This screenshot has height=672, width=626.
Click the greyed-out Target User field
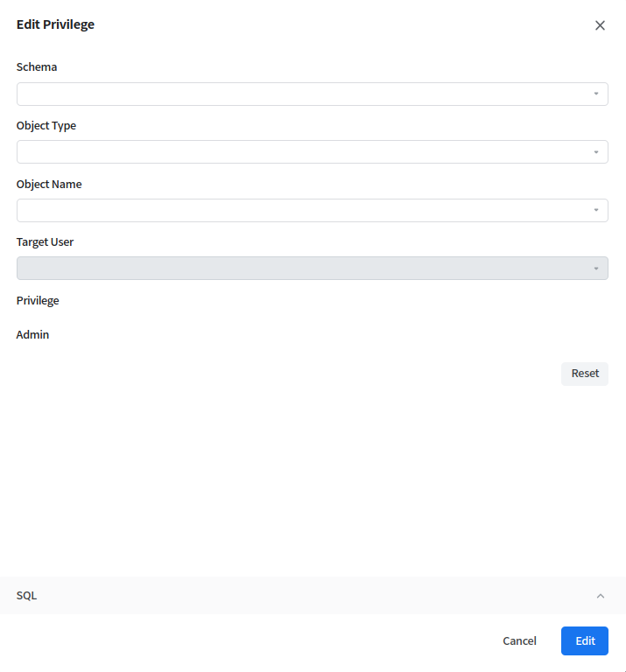pyautogui.click(x=298, y=269)
